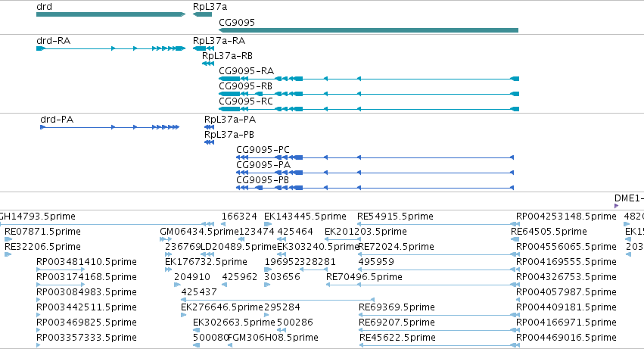Image resolution: width=644 pixels, height=349 pixels.
Task: Click the RP003481410.5prime EST feature
Action: tap(61, 270)
